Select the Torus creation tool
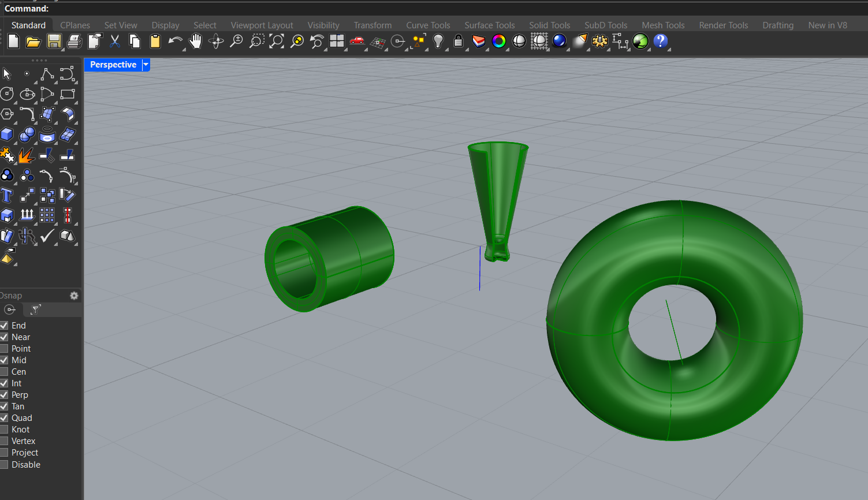This screenshot has height=500, width=868. coord(47,134)
